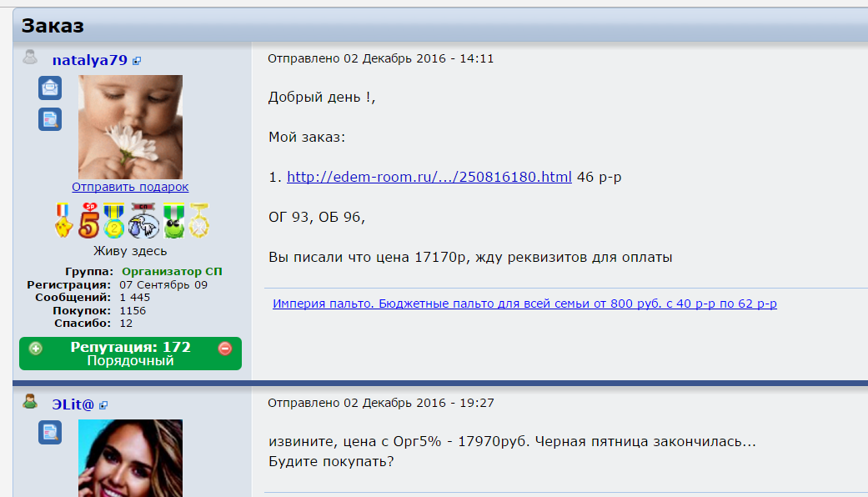Image resolution: width=868 pixels, height=497 pixels.
Task: Click Организатор СП group label
Action: pos(172,272)
